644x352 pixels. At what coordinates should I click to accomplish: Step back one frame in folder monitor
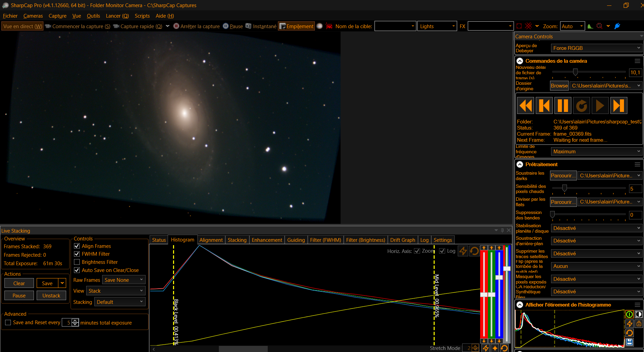click(x=544, y=106)
